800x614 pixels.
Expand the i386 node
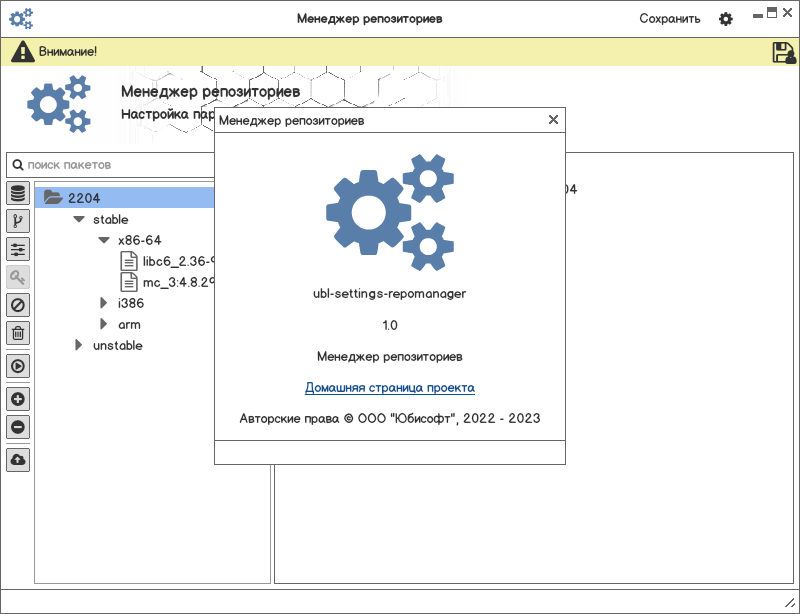[x=104, y=303]
